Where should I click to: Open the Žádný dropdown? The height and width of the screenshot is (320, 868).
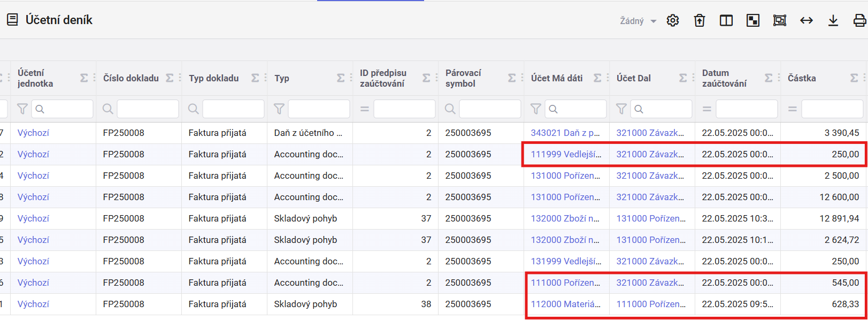click(638, 21)
